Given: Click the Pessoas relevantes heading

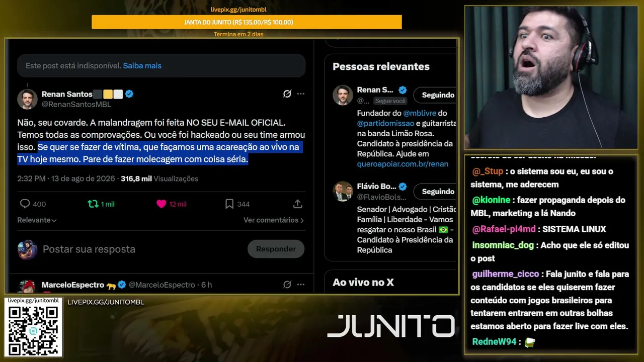Looking at the screenshot, I should (381, 66).
